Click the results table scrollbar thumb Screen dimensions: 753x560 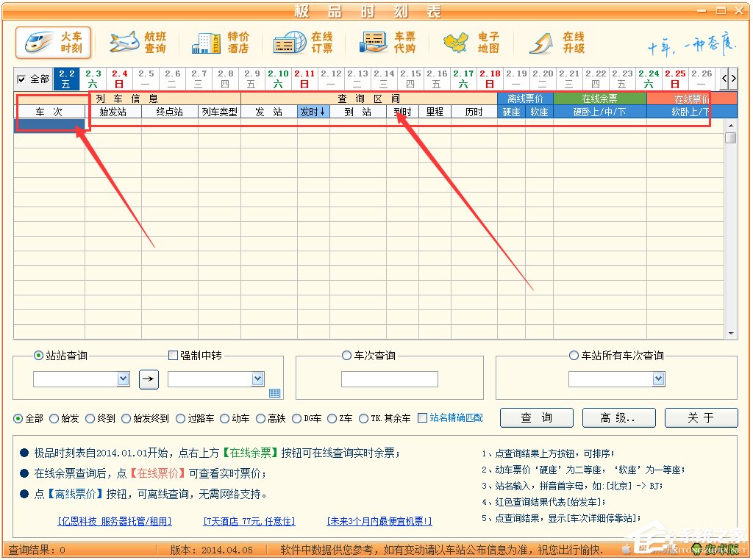[731, 138]
